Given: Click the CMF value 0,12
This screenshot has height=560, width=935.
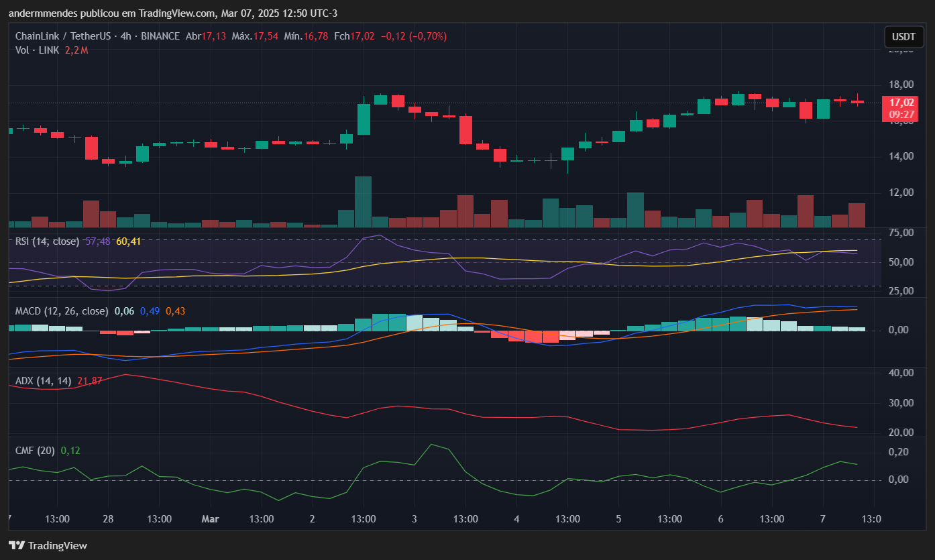Looking at the screenshot, I should (70, 451).
